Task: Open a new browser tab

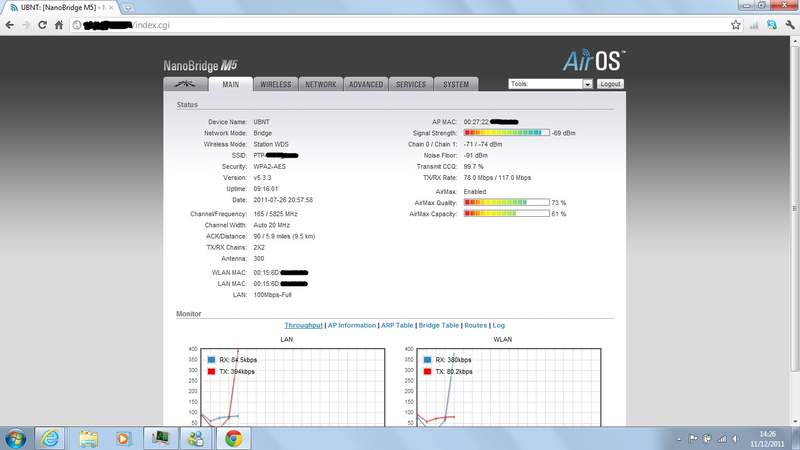Action: pyautogui.click(x=128, y=8)
